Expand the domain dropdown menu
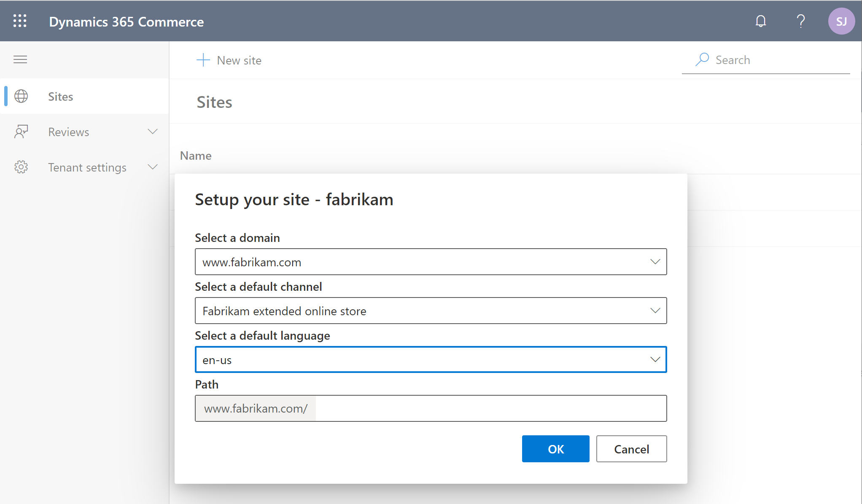The width and height of the screenshot is (862, 504). [655, 262]
